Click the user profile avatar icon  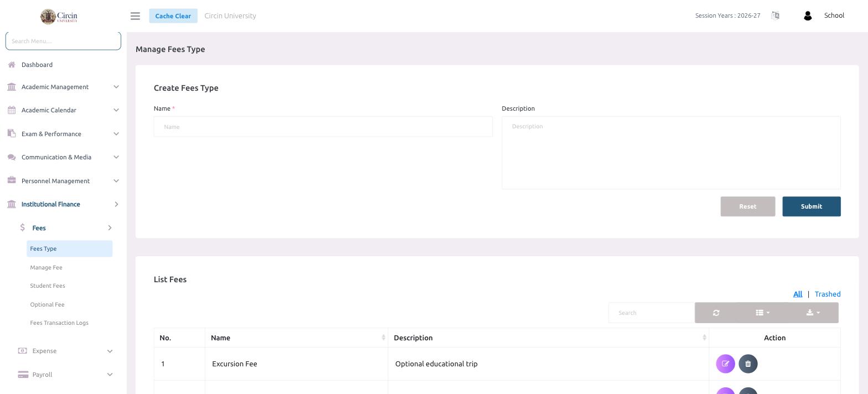click(x=808, y=16)
